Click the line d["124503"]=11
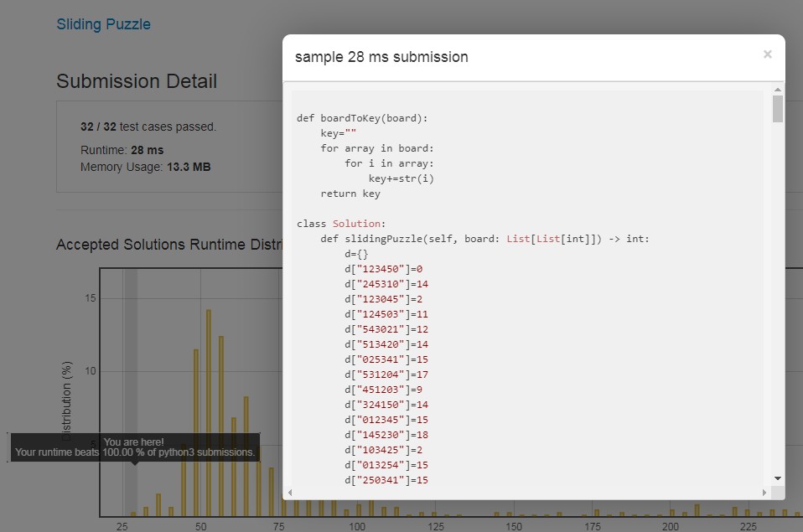803x532 pixels. (386, 314)
